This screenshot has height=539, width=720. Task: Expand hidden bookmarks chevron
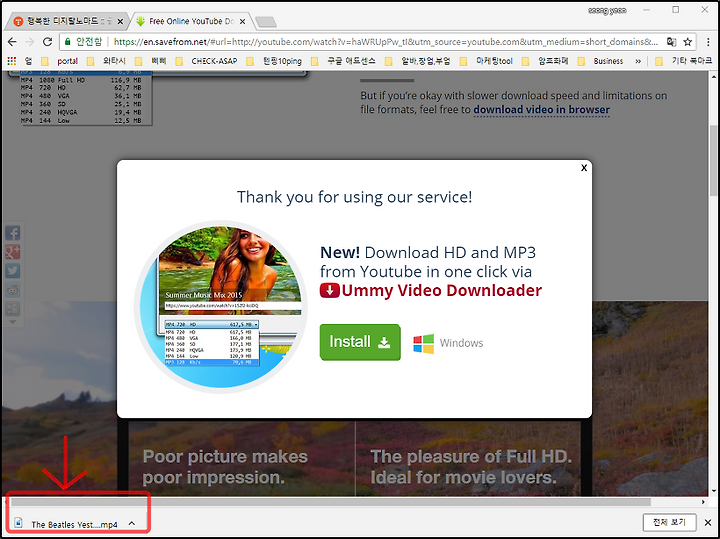pyautogui.click(x=638, y=61)
